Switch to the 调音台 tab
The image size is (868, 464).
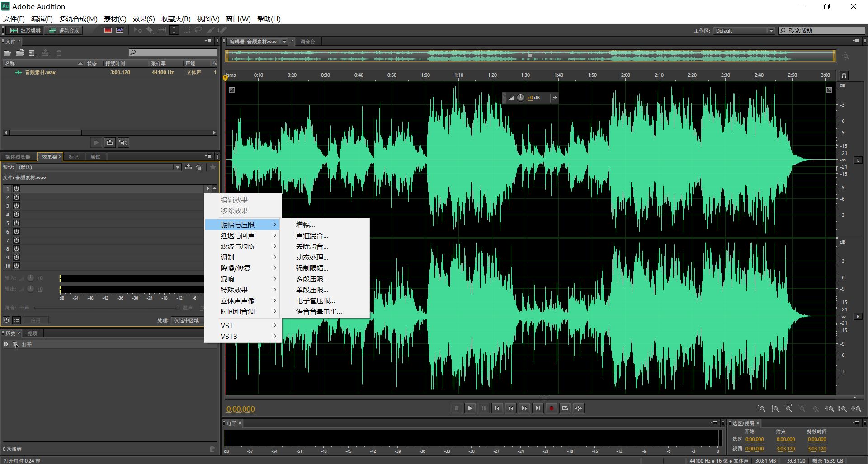(x=308, y=42)
